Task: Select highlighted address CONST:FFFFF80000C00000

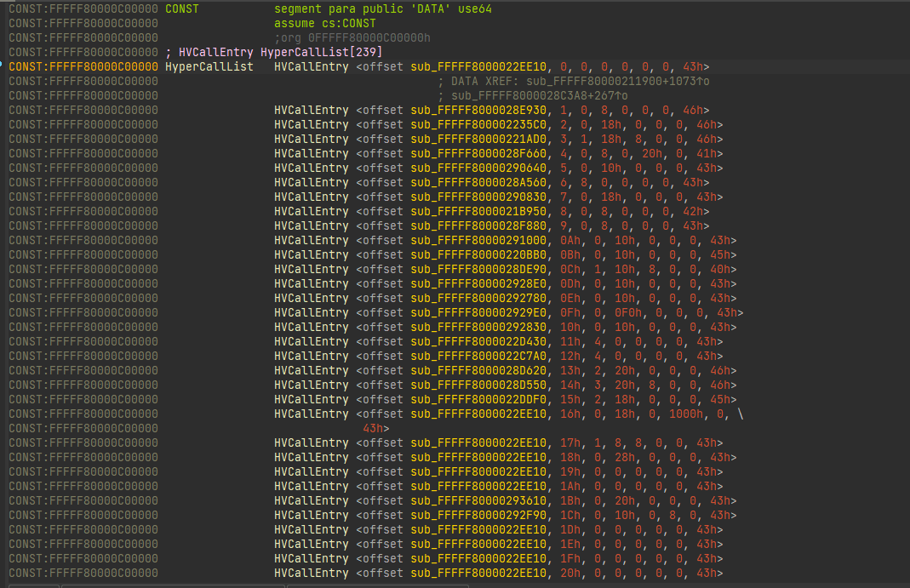Action: 83,66
